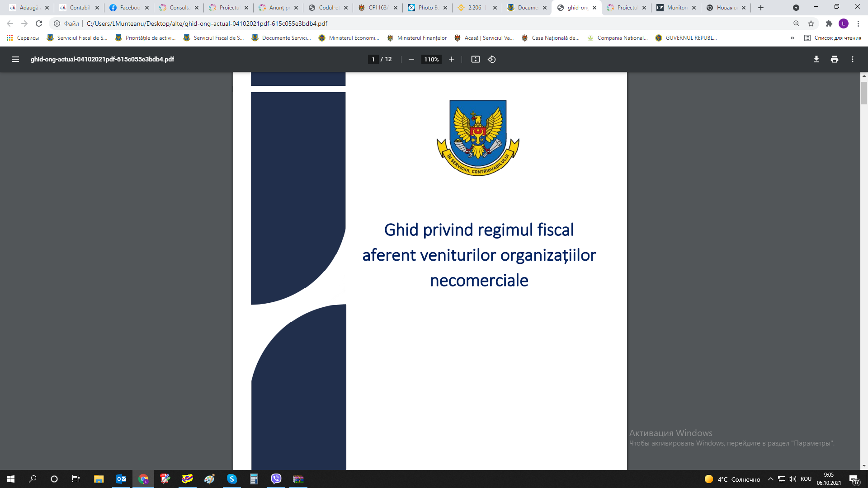Switch to the Monitor tab
Viewport: 868px width, 488px height.
click(x=675, y=8)
